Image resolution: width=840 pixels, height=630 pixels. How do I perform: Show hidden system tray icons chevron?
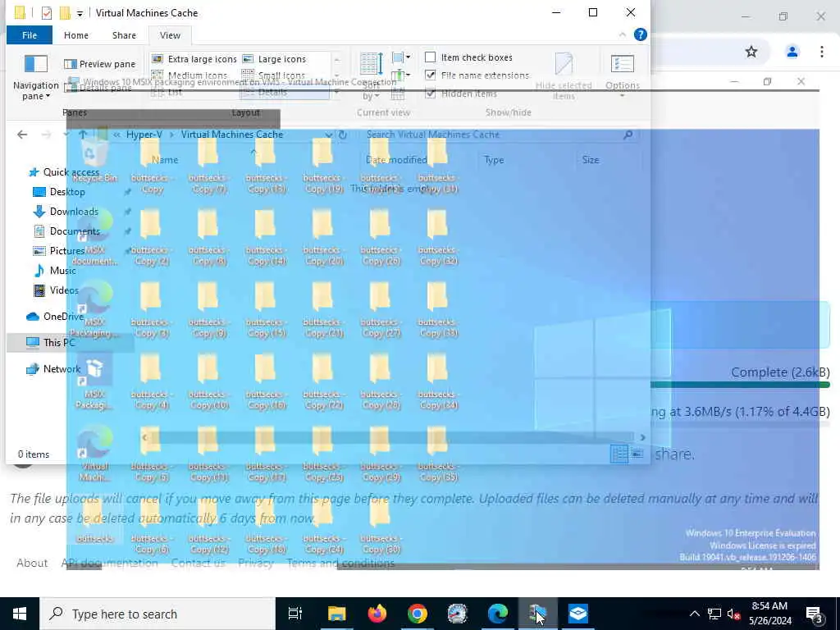click(694, 614)
